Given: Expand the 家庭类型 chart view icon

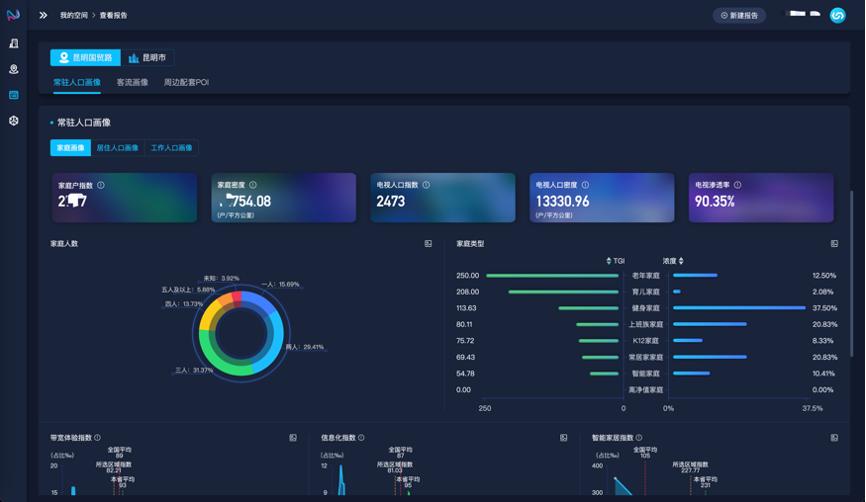Looking at the screenshot, I should click(x=834, y=244).
